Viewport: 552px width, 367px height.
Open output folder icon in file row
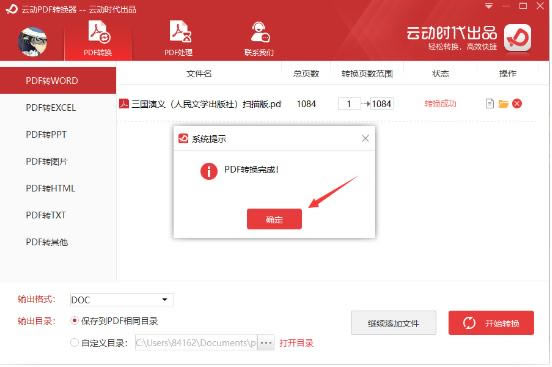(503, 104)
